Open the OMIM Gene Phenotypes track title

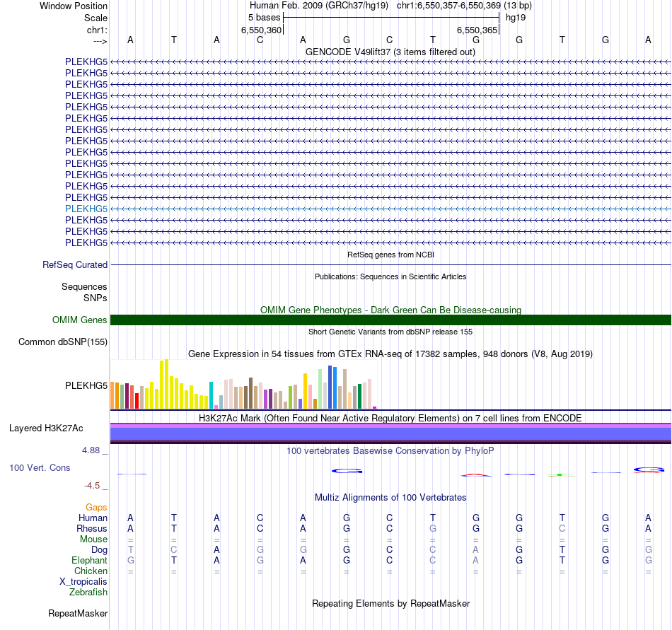pyautogui.click(x=390, y=310)
